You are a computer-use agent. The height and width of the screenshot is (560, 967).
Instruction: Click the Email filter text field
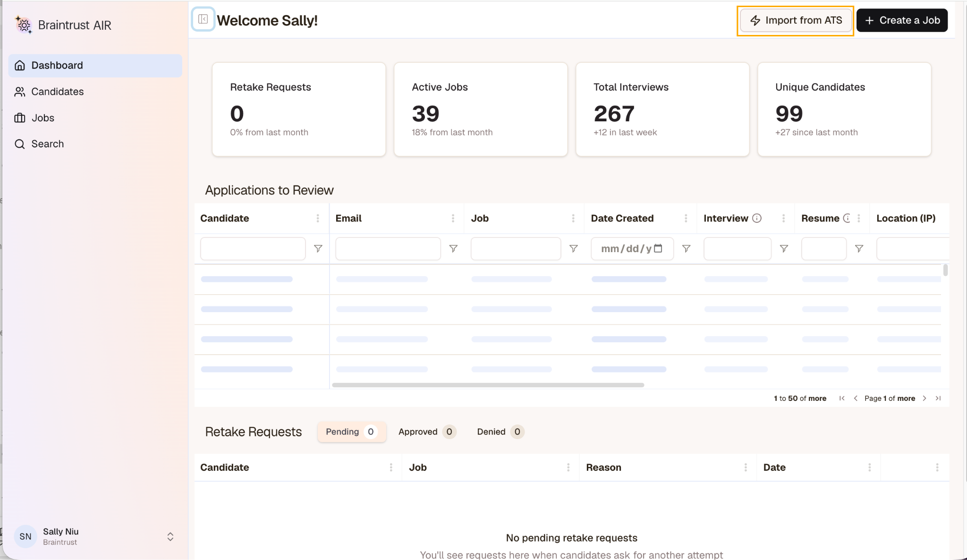388,248
